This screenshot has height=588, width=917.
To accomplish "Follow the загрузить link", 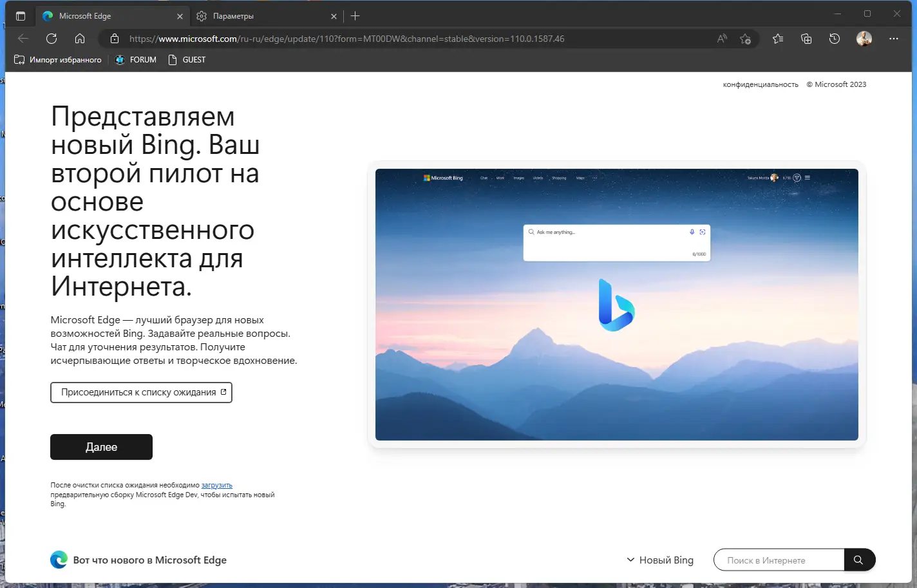I will (x=217, y=486).
